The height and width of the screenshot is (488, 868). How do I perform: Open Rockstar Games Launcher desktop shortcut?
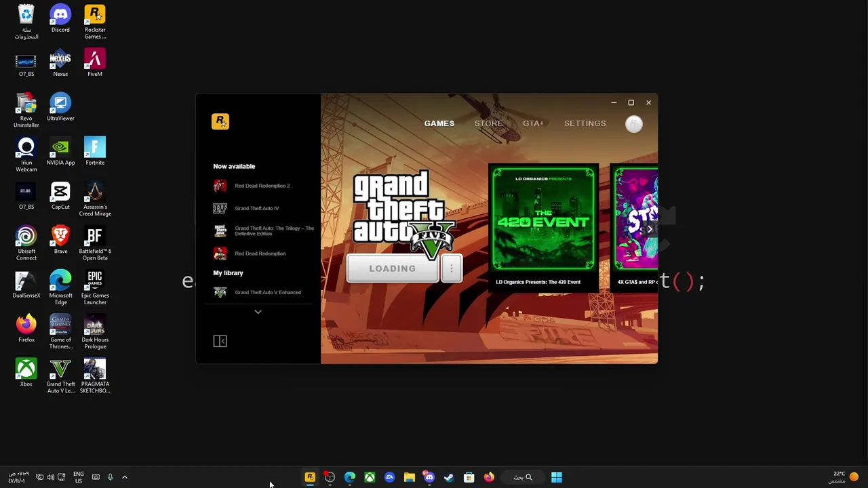[95, 22]
